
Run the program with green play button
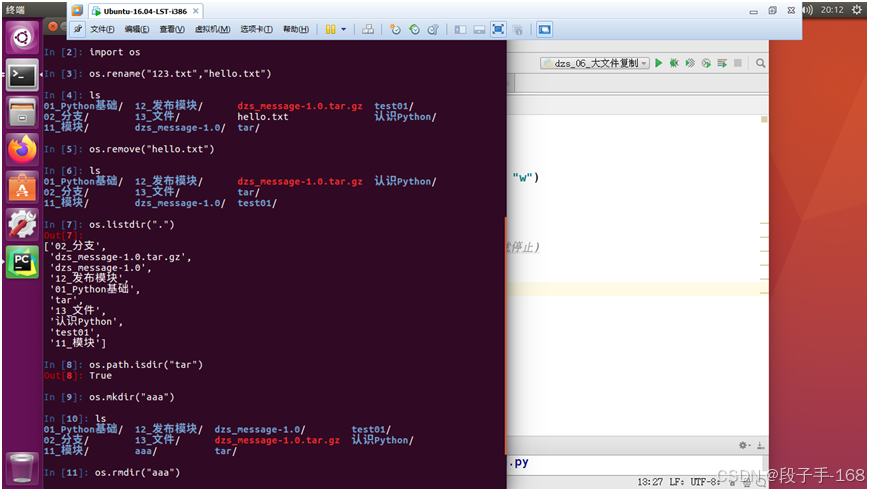click(x=658, y=63)
